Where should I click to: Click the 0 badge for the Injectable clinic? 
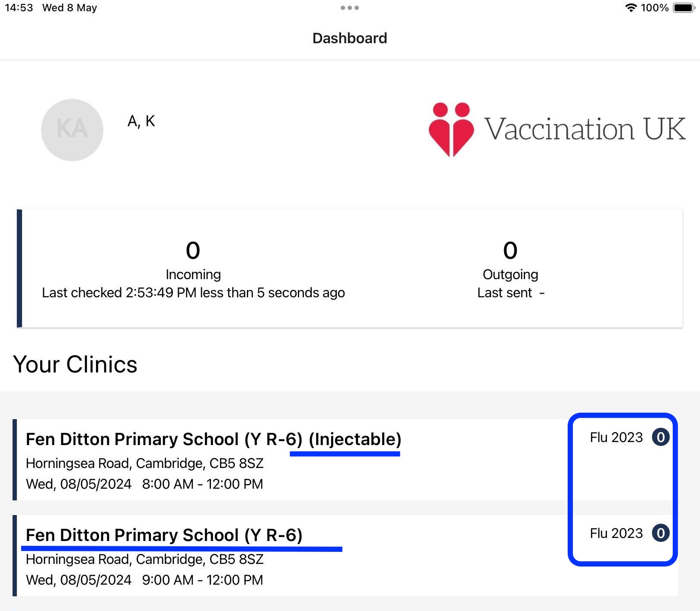pos(660,437)
